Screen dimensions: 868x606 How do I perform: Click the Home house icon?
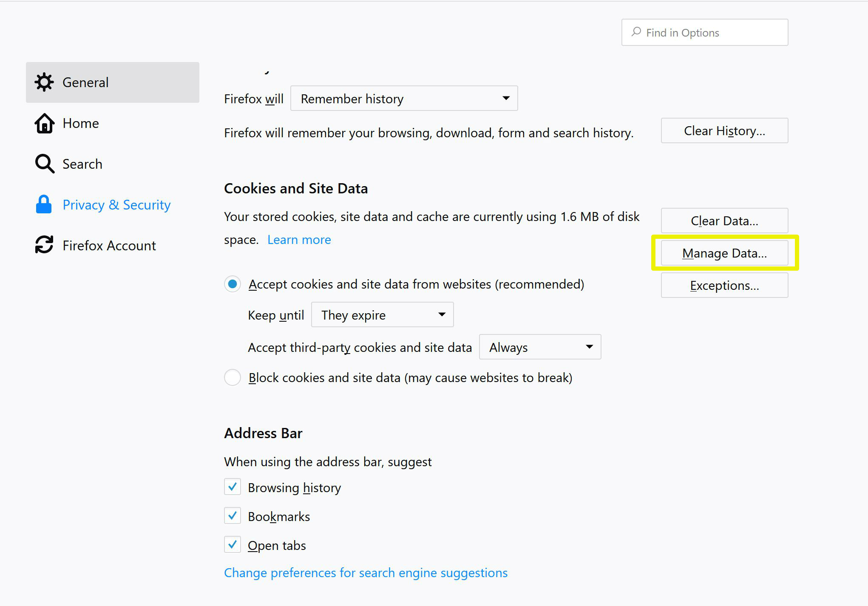[x=44, y=123]
